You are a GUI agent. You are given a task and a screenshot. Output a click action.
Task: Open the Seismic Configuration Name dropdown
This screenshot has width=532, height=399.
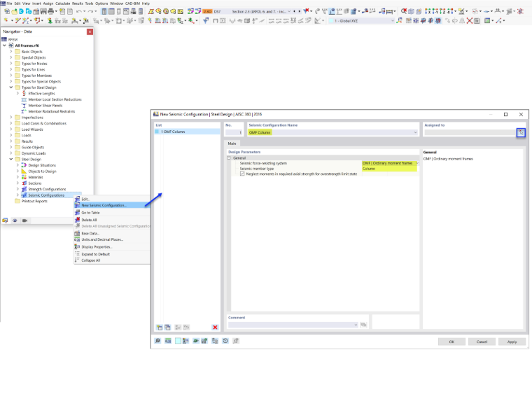pyautogui.click(x=415, y=132)
